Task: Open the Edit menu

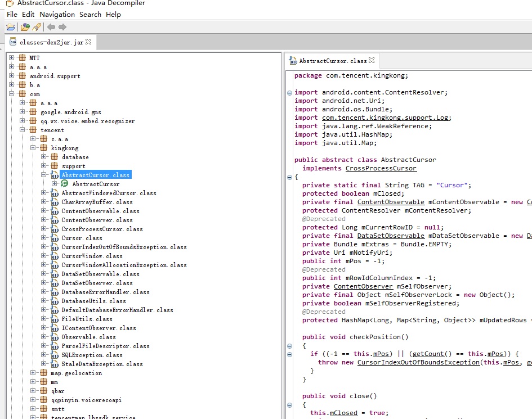Action: [28, 15]
